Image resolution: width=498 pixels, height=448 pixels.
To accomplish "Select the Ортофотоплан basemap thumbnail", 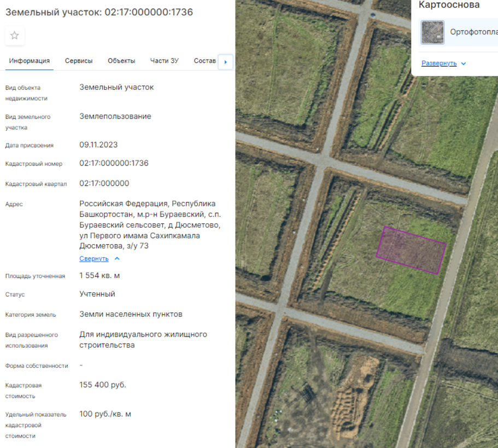I will 432,32.
